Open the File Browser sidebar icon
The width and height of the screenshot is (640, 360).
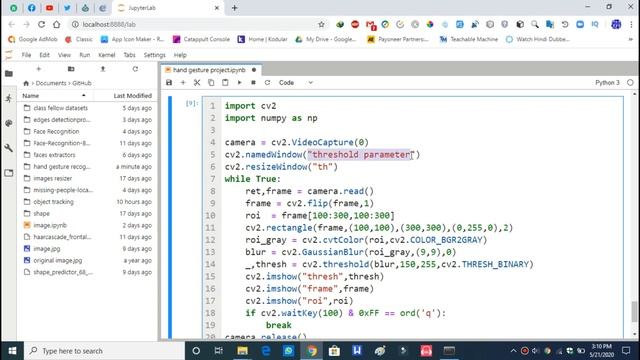[x=9, y=74]
